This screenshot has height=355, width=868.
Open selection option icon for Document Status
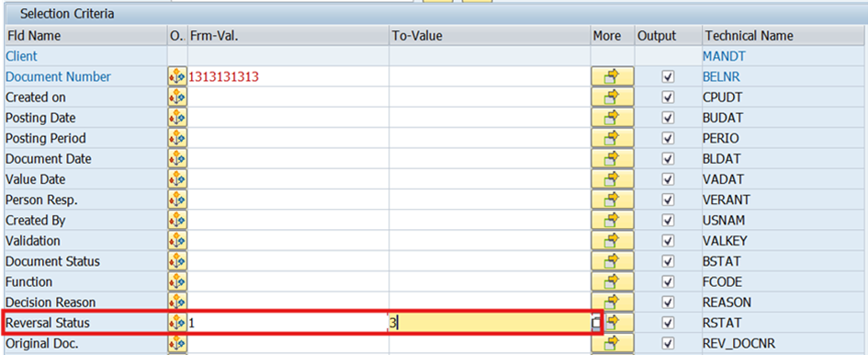pos(177,261)
